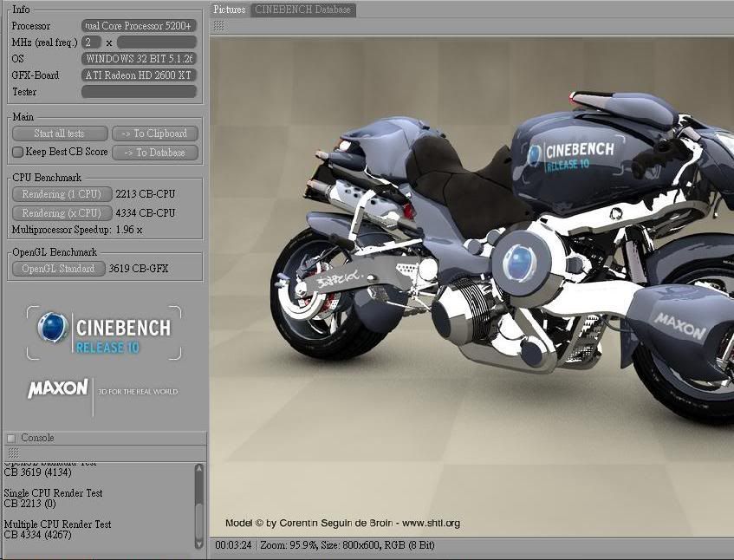Click the empty Tester name field

click(139, 91)
